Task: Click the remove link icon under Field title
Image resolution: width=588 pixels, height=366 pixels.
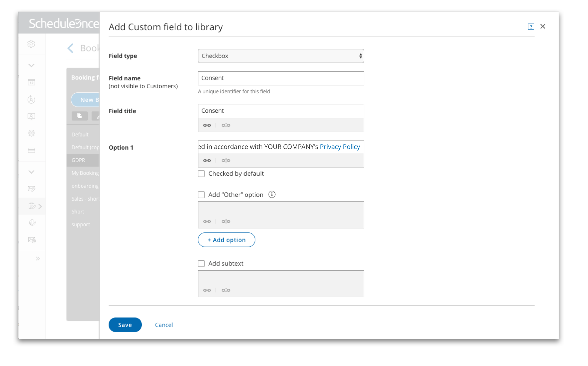Action: point(226,125)
